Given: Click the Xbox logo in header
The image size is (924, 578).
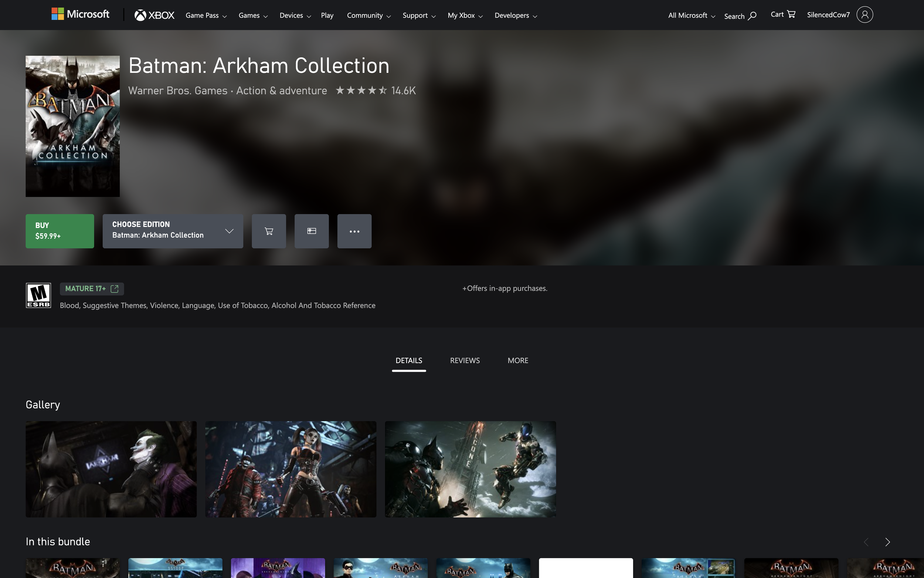Looking at the screenshot, I should [154, 15].
